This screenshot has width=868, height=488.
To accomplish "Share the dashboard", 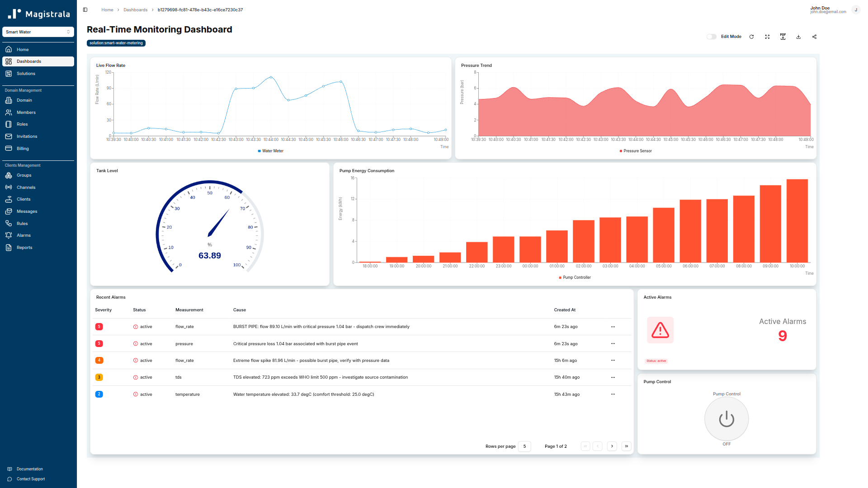I will pos(814,37).
